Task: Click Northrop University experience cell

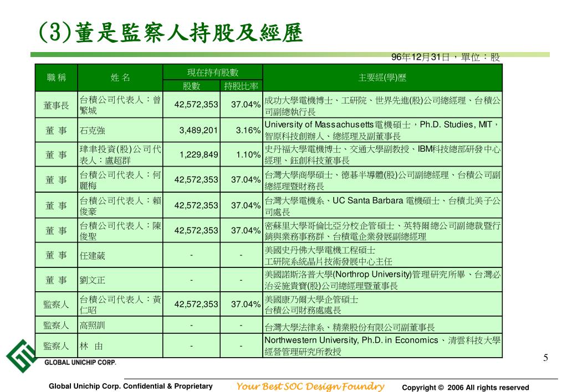Action: tap(382, 280)
